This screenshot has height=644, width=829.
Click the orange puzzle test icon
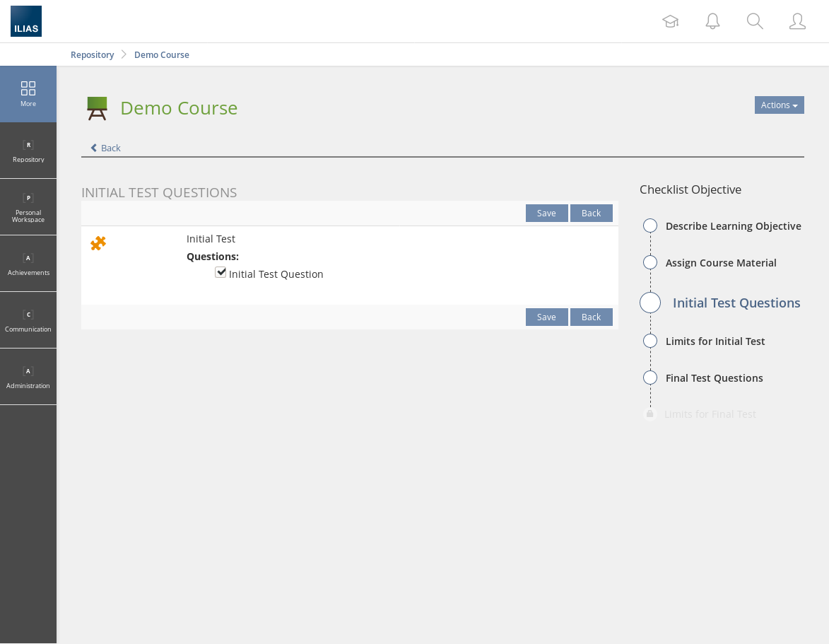tap(98, 243)
